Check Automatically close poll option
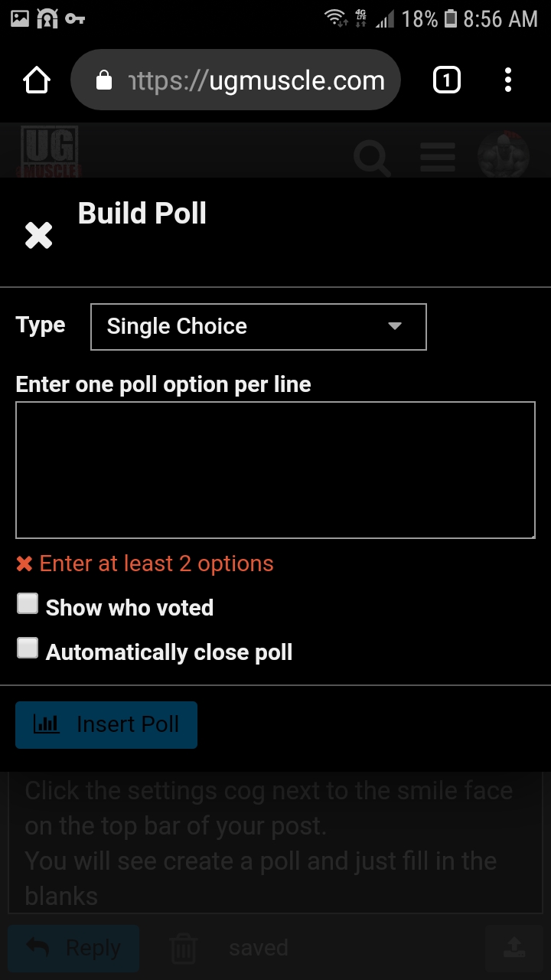 pyautogui.click(x=28, y=648)
